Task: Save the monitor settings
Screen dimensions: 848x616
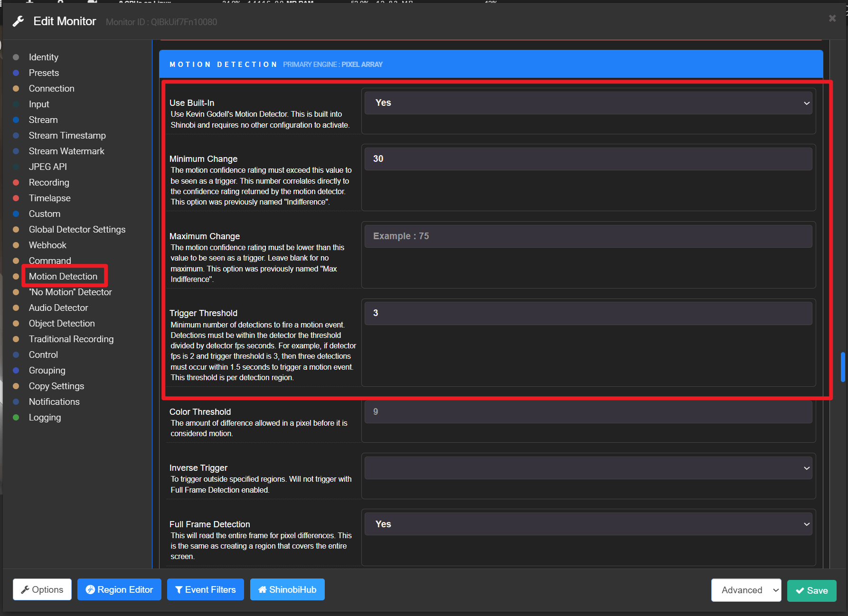Action: [811, 590]
